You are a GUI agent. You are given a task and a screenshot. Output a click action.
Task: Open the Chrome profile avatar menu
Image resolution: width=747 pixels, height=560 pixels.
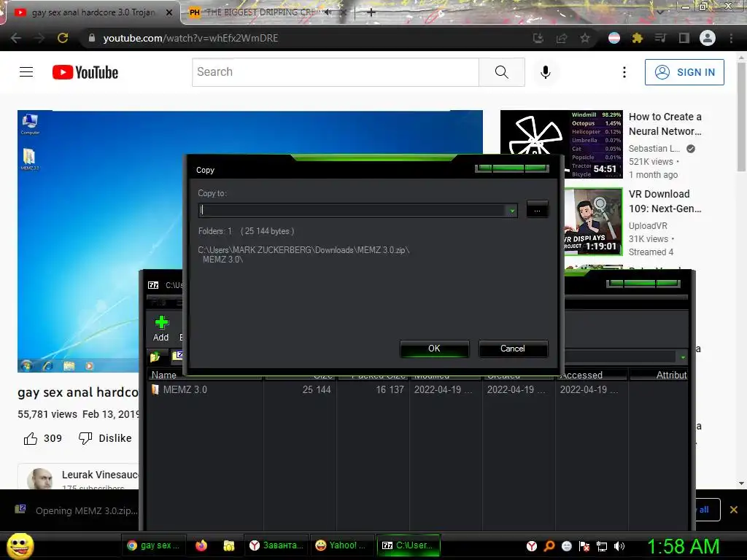708,38
